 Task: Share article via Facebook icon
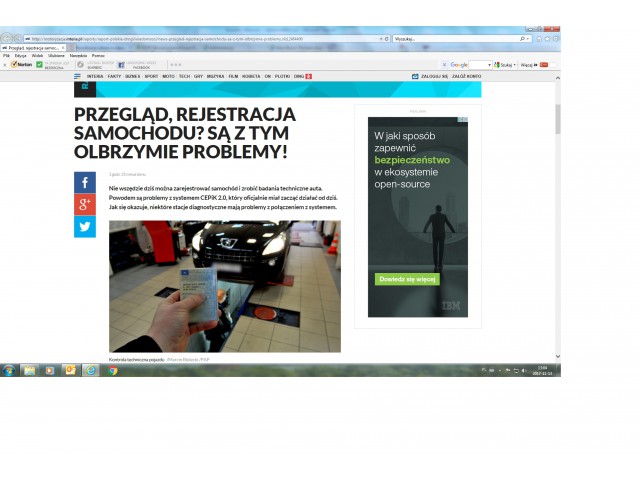point(84,183)
